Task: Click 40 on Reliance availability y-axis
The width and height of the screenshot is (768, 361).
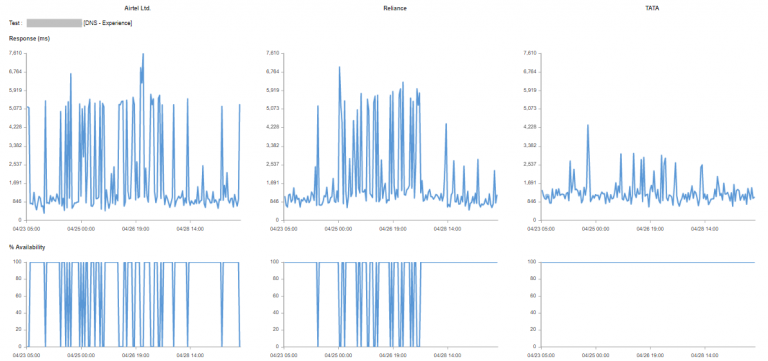Action: (x=276, y=313)
